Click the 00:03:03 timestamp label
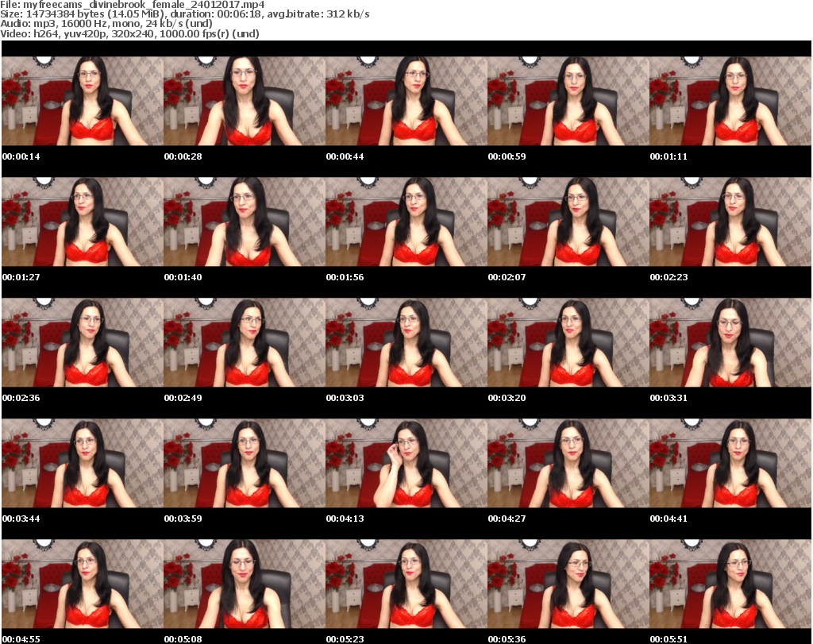The image size is (813, 644). [345, 398]
